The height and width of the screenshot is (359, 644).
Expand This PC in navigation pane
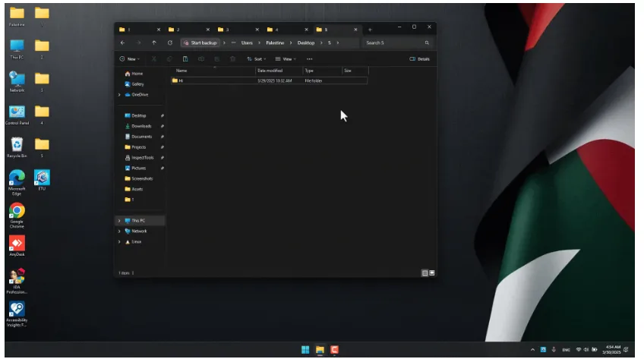pyautogui.click(x=119, y=221)
